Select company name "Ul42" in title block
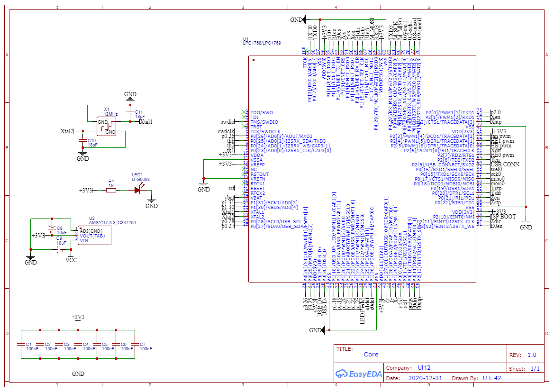Viewport: 554px width, 392px height. coord(424,368)
